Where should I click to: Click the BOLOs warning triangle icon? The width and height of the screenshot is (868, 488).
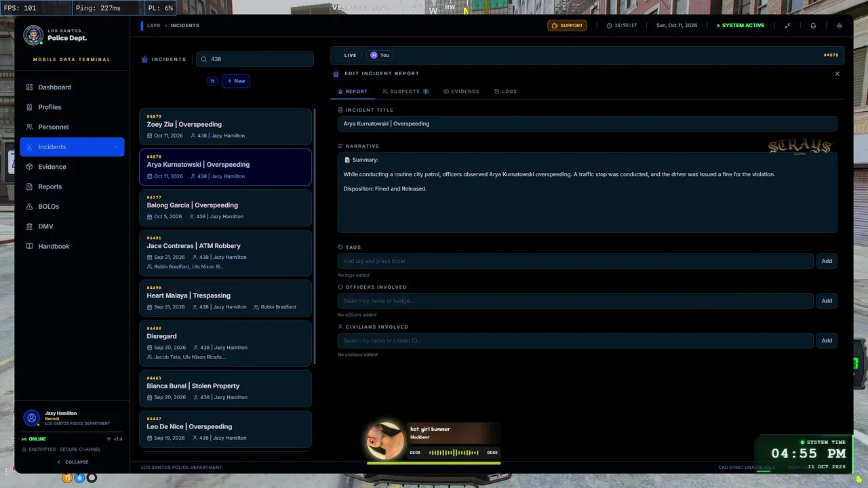(29, 207)
